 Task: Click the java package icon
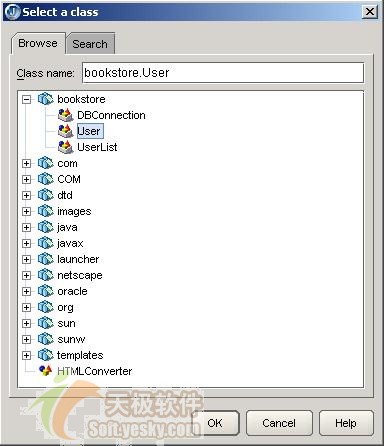coord(45,227)
